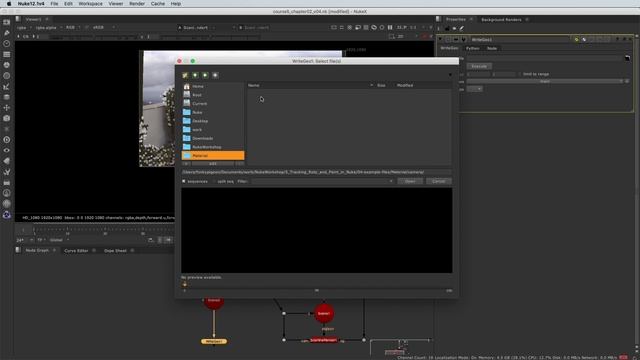Open the Views nodes eye icon
The height and width of the screenshot is (360, 640).
pyautogui.click(x=7, y=150)
